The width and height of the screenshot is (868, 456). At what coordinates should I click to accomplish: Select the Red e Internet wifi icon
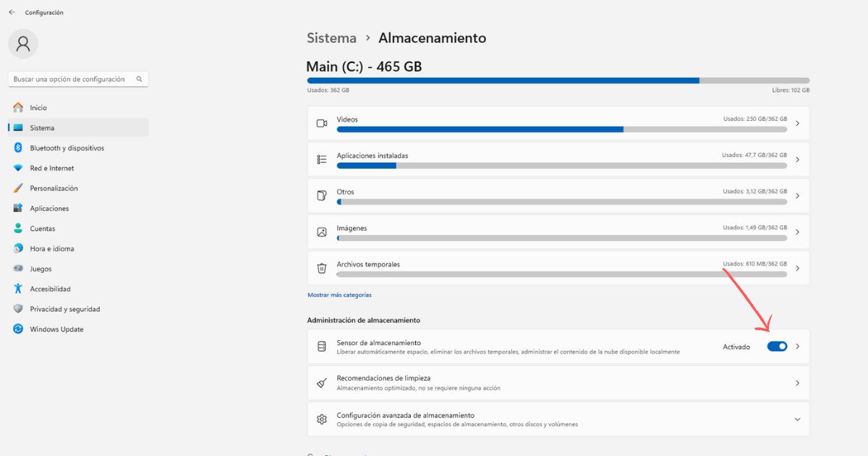click(x=18, y=168)
